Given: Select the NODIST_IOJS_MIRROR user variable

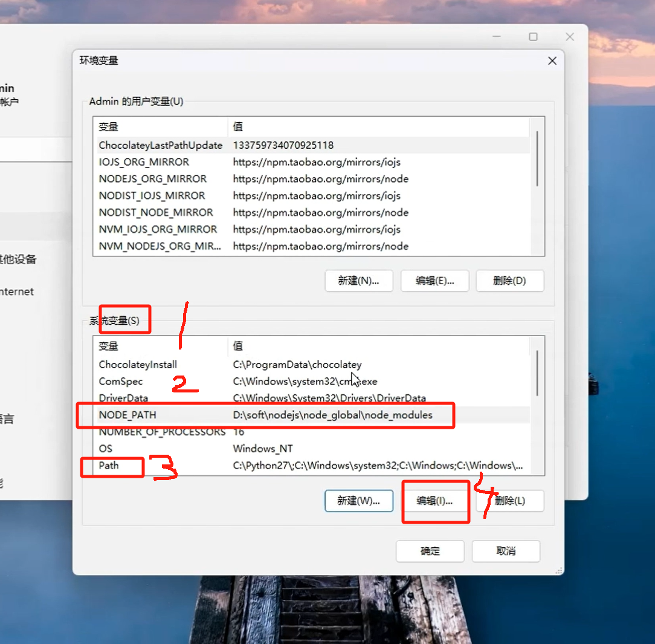Looking at the screenshot, I should (313, 195).
